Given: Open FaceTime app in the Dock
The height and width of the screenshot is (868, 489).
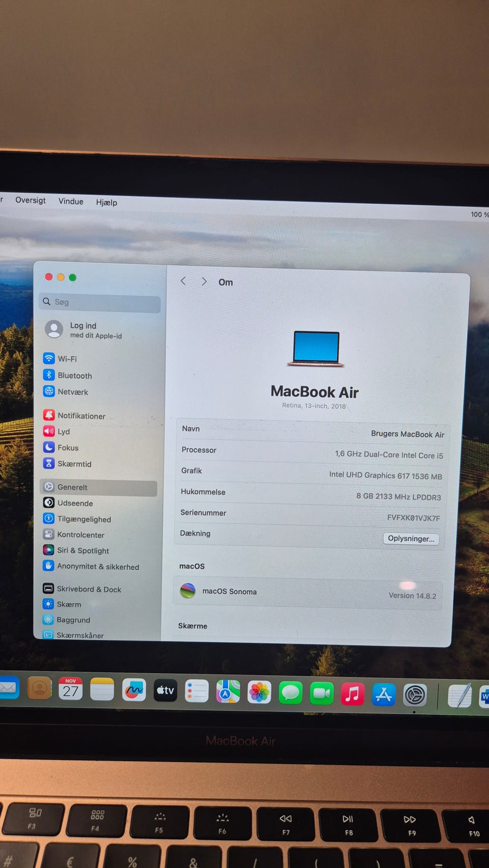Looking at the screenshot, I should 321,693.
